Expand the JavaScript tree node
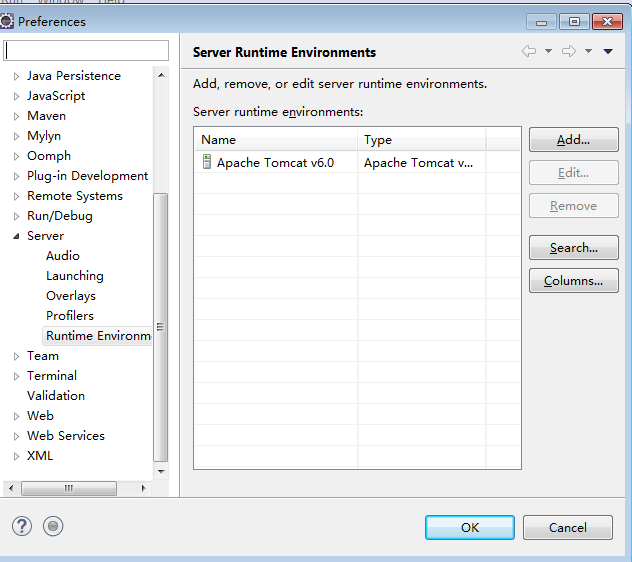Image resolution: width=632 pixels, height=562 pixels. [16, 96]
